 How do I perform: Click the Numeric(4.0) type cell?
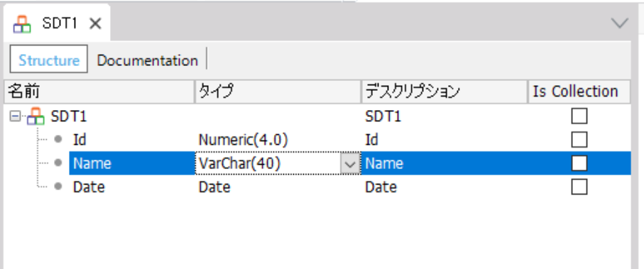(244, 141)
